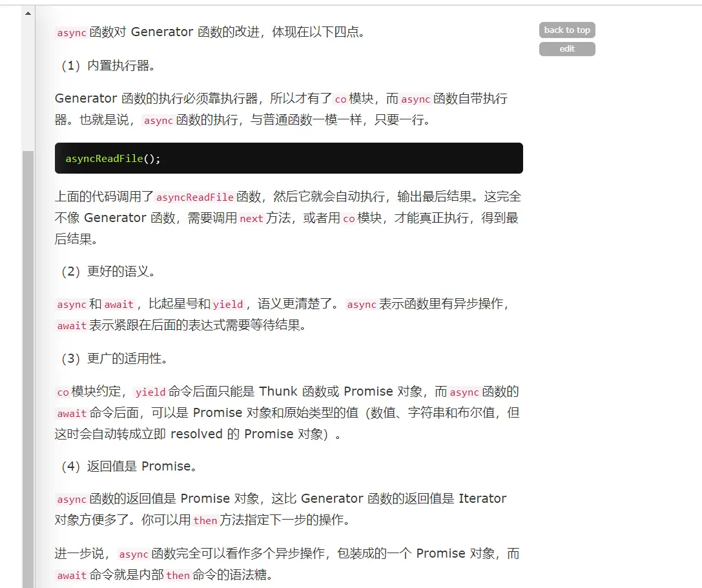Click the inline code 'co' before 模块约定
Image resolution: width=702 pixels, height=588 pixels.
pyautogui.click(x=63, y=392)
